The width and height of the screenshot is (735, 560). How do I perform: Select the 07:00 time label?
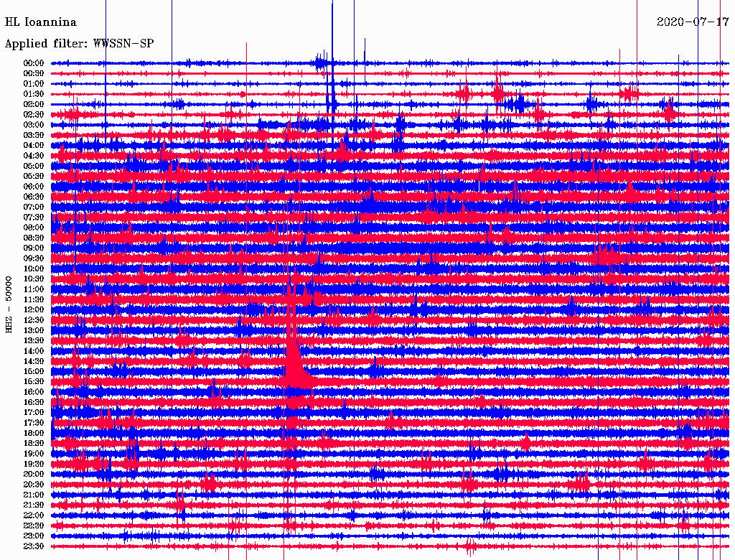pyautogui.click(x=34, y=207)
